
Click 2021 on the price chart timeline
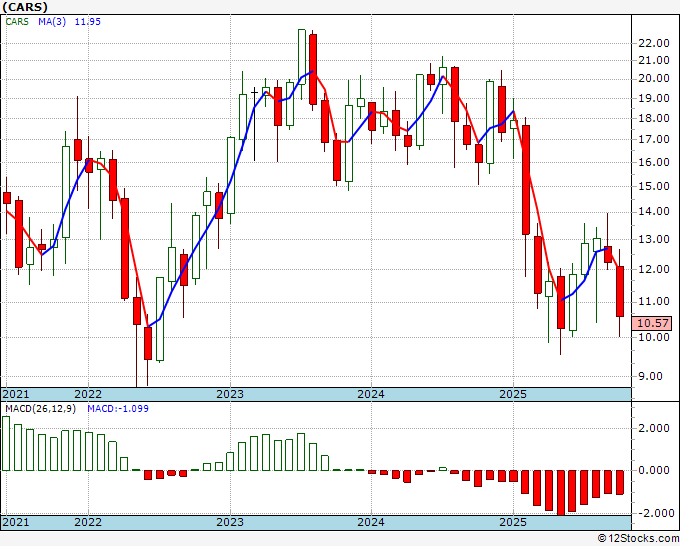click(x=16, y=394)
